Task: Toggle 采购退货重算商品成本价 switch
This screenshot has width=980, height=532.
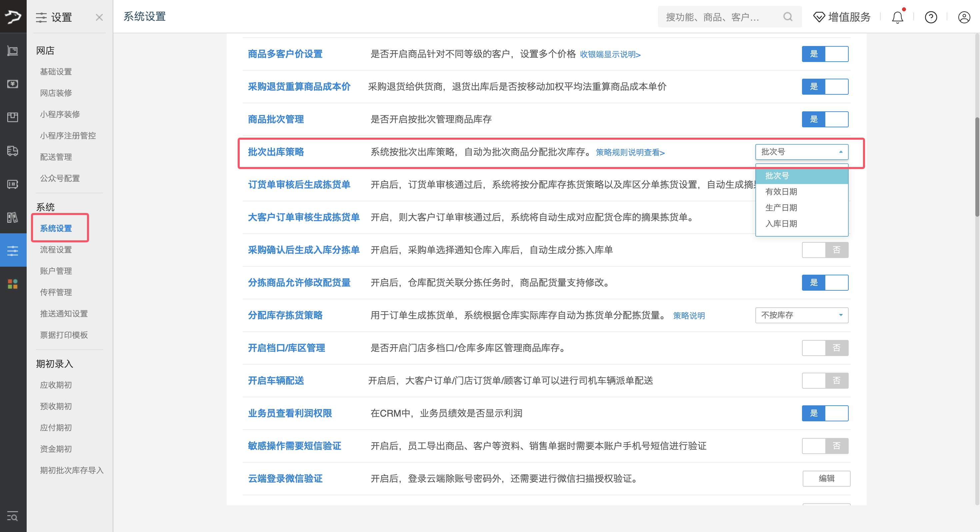Action: click(x=825, y=86)
